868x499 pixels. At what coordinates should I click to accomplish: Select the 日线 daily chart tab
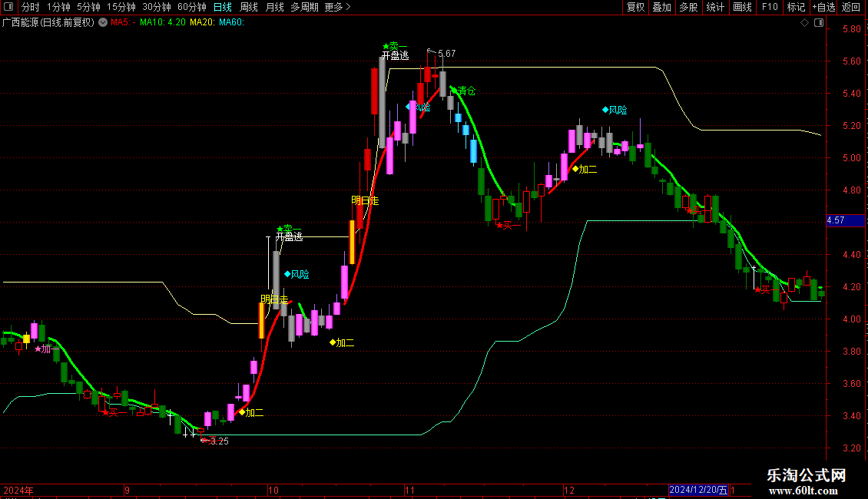coord(223,7)
